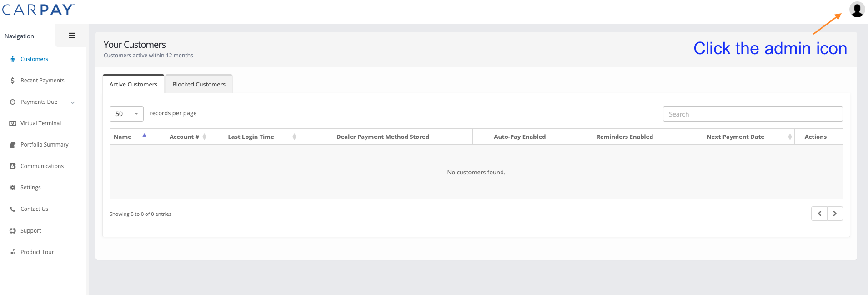Expand the Payments Due chevron
Viewport: 868px width, 295px height.
coord(73,102)
